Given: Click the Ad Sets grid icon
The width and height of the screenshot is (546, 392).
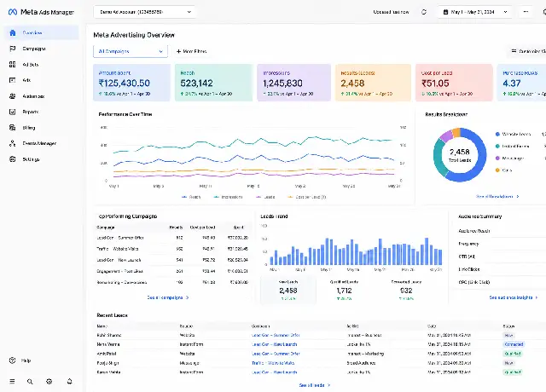Looking at the screenshot, I should 13,65.
